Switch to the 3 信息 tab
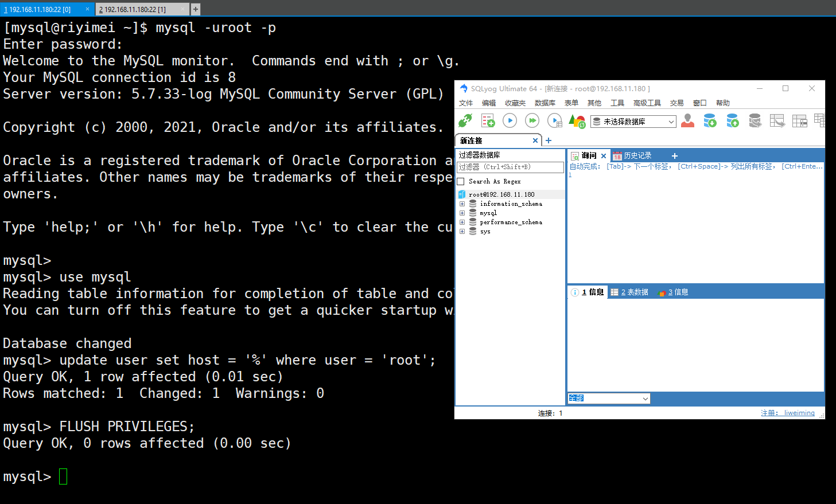 pyautogui.click(x=673, y=292)
